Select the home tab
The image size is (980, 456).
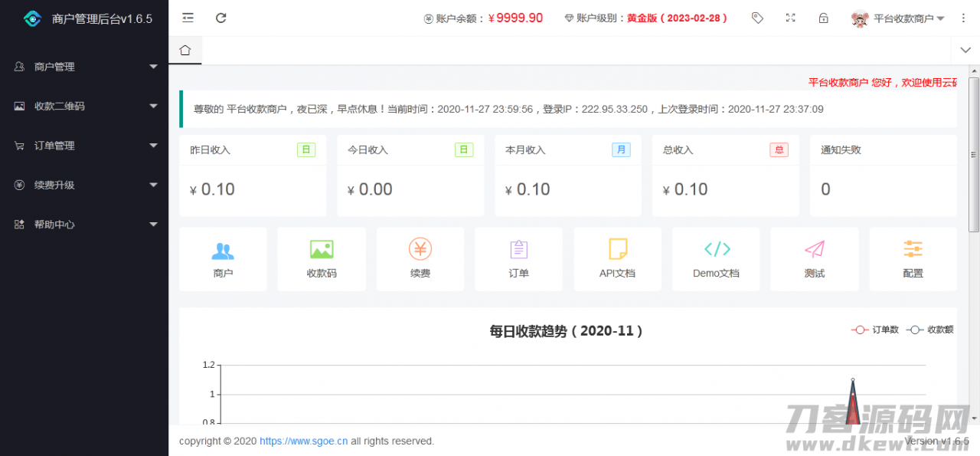point(185,51)
